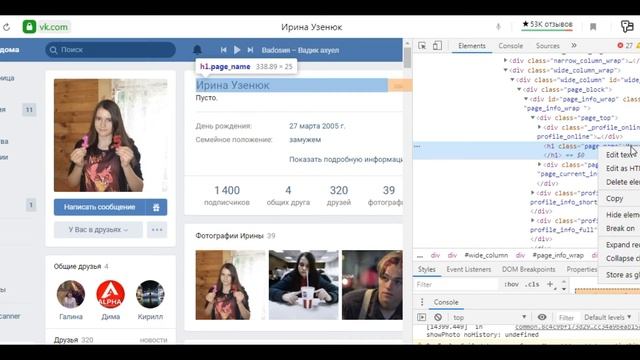Open the KFC cup photo thumbnail

click(303, 285)
